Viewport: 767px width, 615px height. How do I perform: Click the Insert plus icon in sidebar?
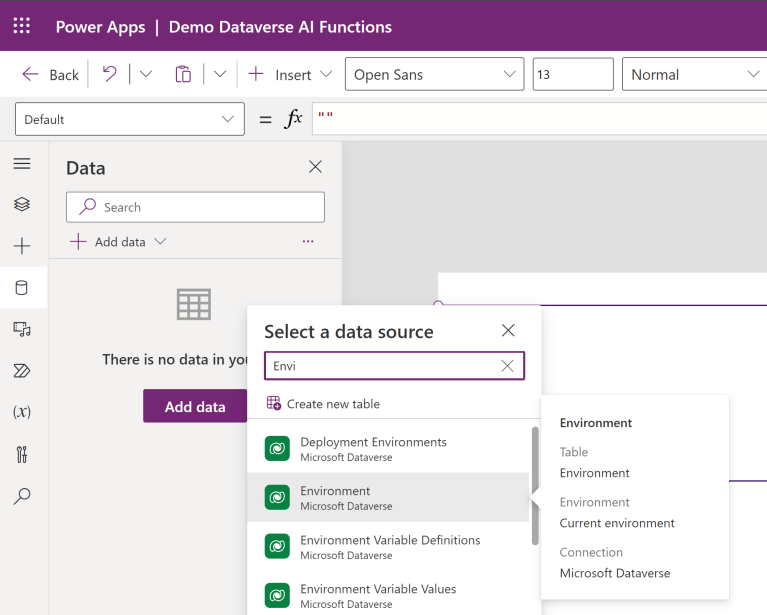(22, 246)
